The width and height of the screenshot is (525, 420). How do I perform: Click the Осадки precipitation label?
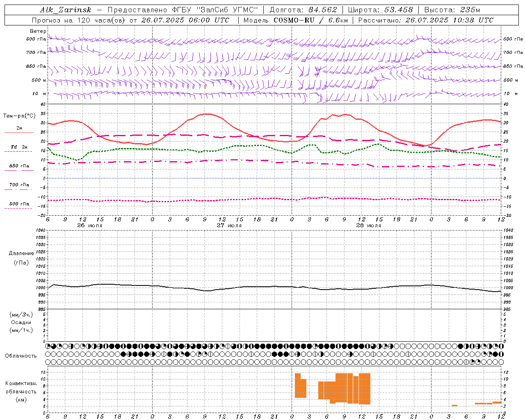point(21,322)
